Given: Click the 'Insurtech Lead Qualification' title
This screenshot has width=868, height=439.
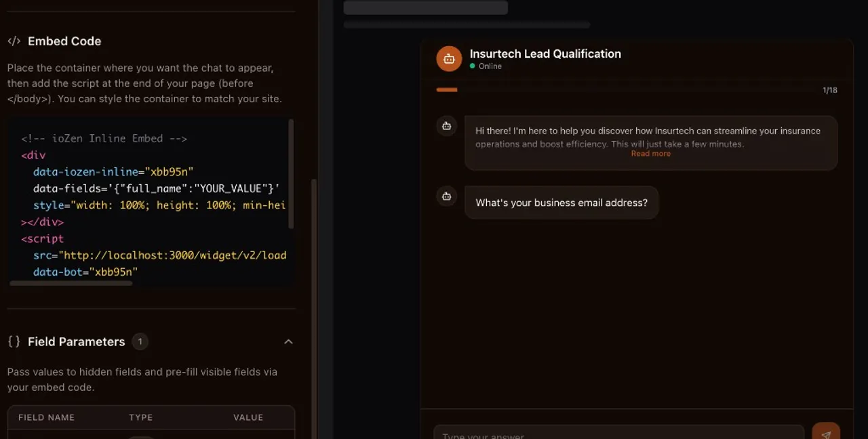Looking at the screenshot, I should (x=545, y=54).
